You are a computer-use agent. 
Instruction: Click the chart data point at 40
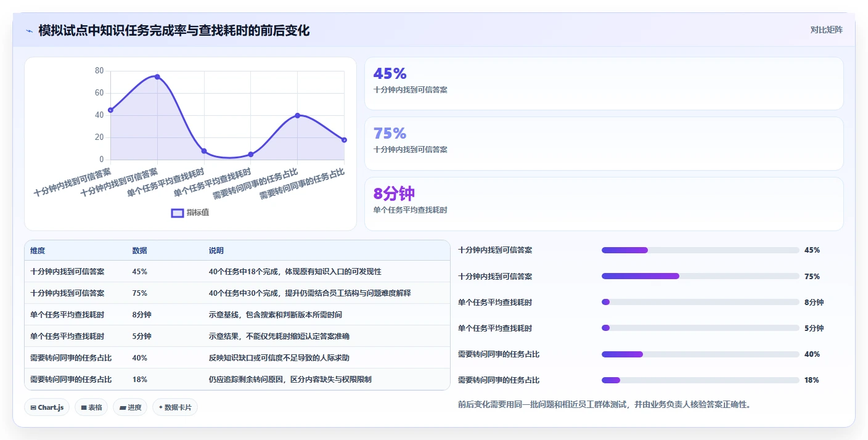[x=297, y=115]
